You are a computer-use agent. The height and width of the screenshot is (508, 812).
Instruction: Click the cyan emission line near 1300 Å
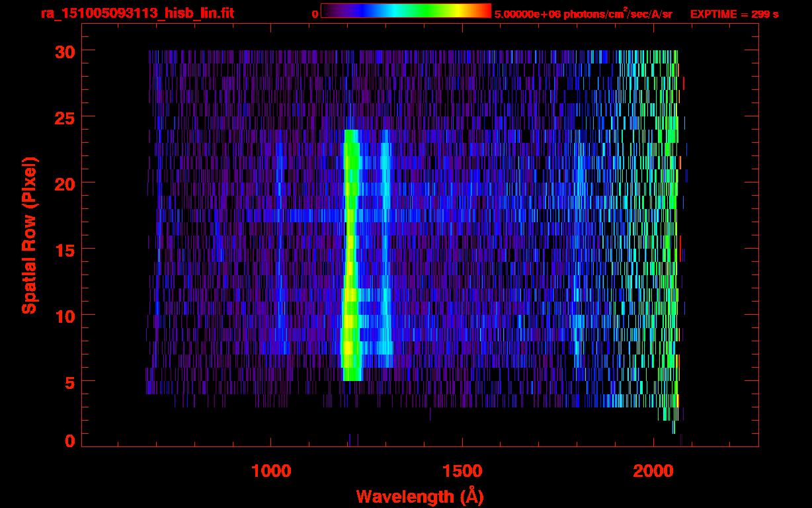click(x=386, y=265)
